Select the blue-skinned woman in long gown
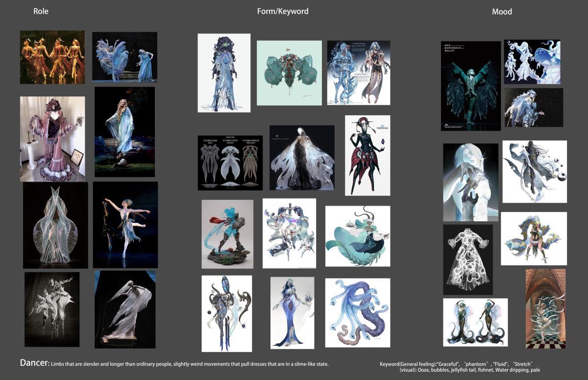Viewport: 588px width, 380px height. pyautogui.click(x=292, y=313)
